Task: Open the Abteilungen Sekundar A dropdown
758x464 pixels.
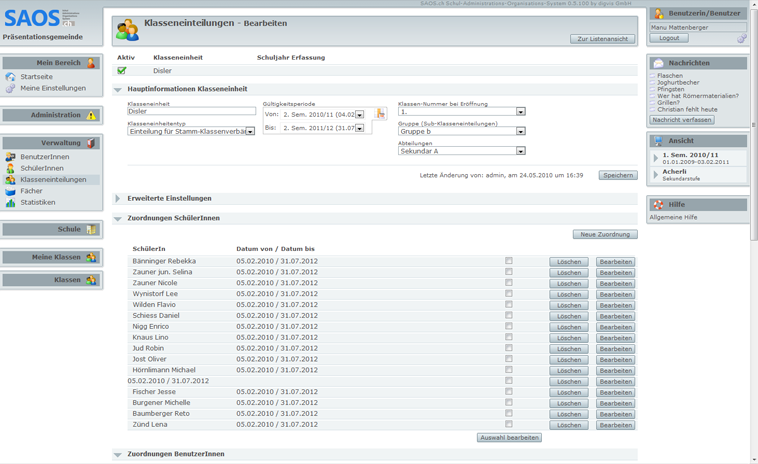Action: (521, 151)
